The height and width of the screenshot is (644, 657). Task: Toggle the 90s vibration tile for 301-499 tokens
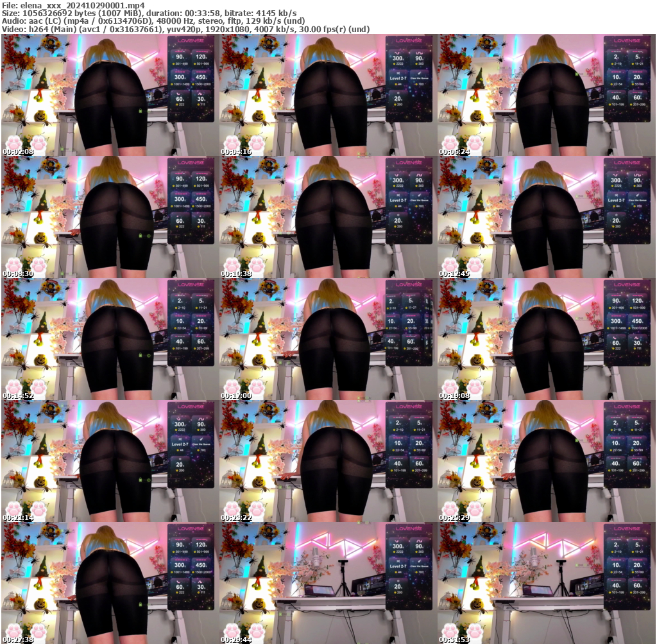(179, 57)
